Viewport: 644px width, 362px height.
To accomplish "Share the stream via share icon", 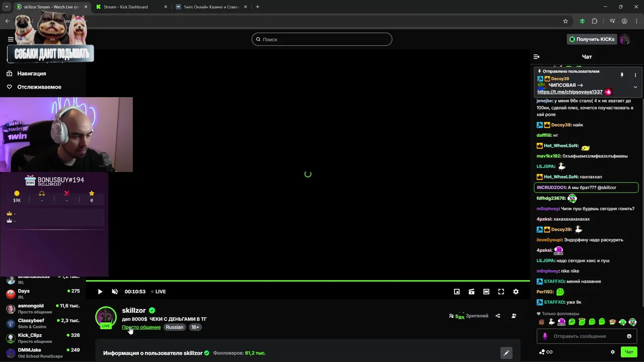I will [x=498, y=316].
